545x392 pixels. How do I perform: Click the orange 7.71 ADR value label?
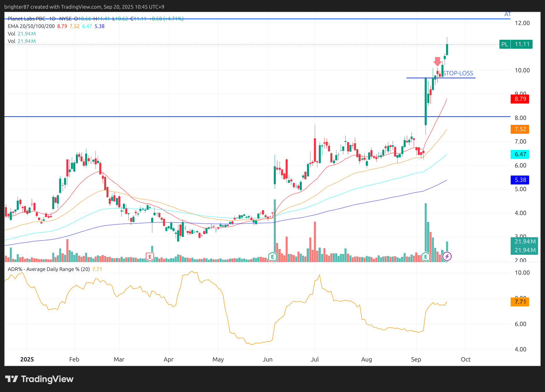click(520, 302)
